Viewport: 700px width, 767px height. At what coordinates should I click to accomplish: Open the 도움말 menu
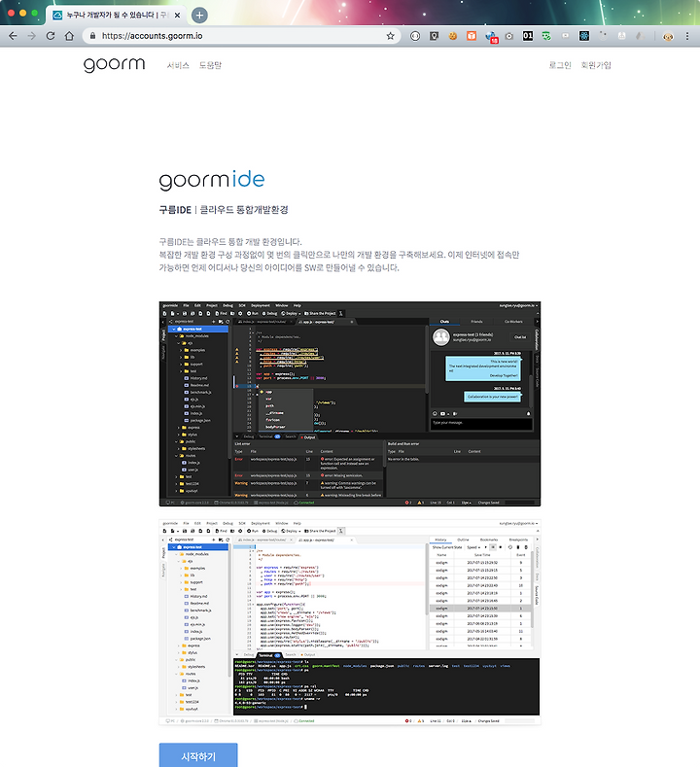click(x=210, y=65)
